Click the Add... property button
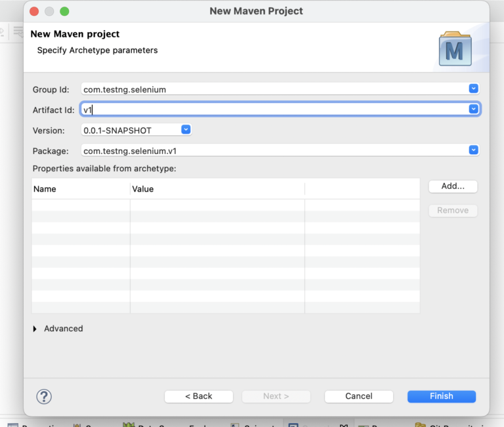The height and width of the screenshot is (427, 504). point(453,186)
